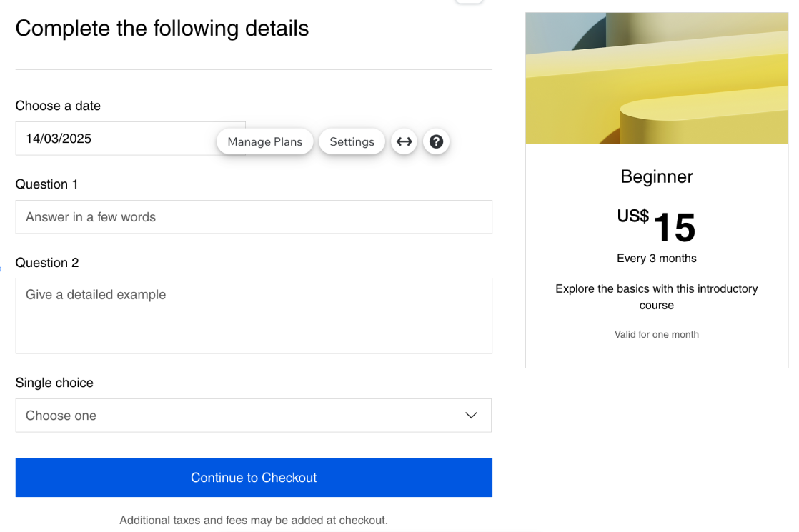Open the 'Choose one' placeholder text dropdown
Viewport: 799px width, 532px height.
pyautogui.click(x=61, y=416)
